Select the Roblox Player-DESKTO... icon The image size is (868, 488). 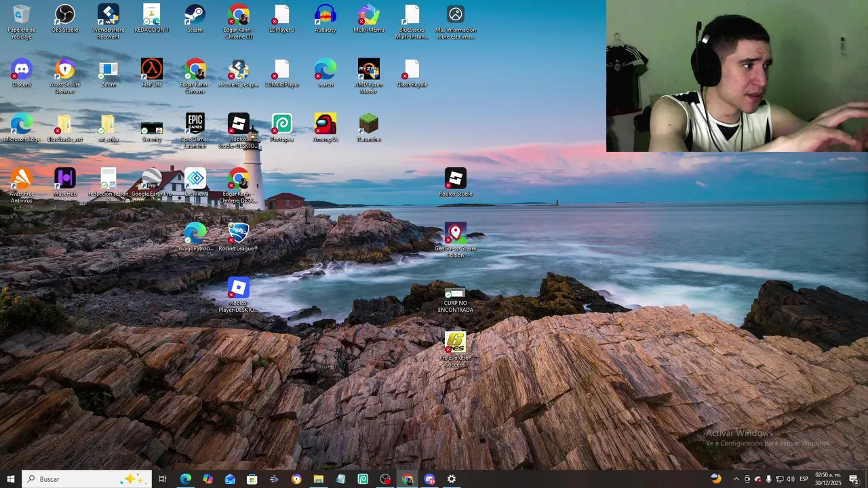coord(239,295)
